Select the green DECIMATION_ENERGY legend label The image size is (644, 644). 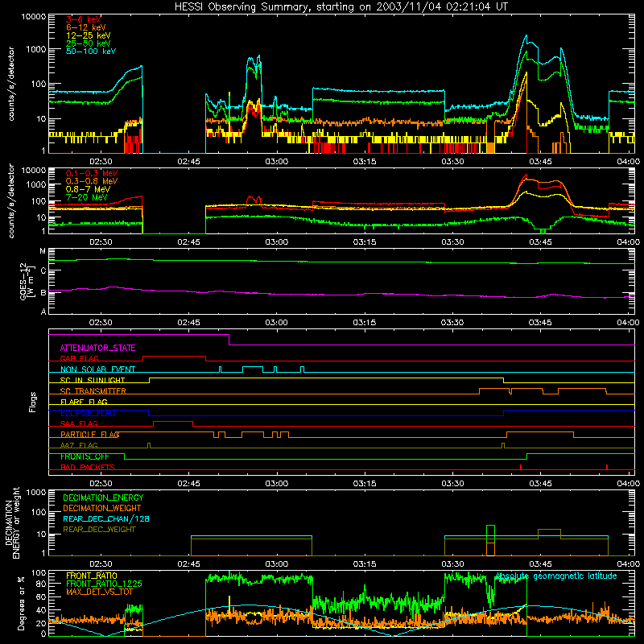point(103,497)
